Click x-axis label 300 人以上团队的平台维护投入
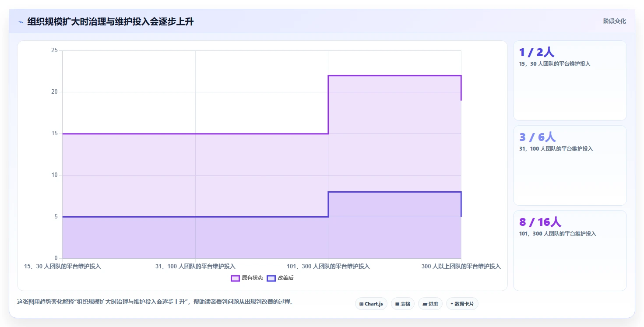Viewport: 644px width, 327px height. click(461, 266)
